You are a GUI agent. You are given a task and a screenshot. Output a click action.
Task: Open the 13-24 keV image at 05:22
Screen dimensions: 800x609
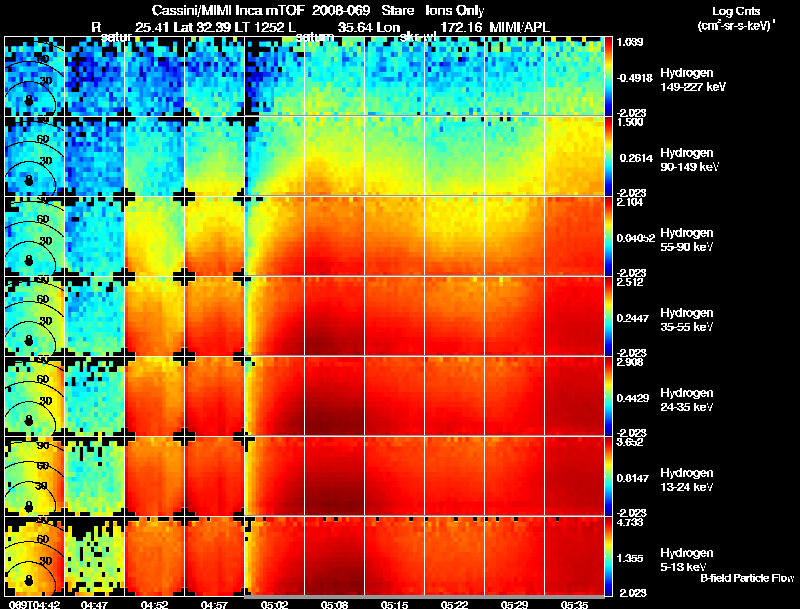click(x=455, y=476)
